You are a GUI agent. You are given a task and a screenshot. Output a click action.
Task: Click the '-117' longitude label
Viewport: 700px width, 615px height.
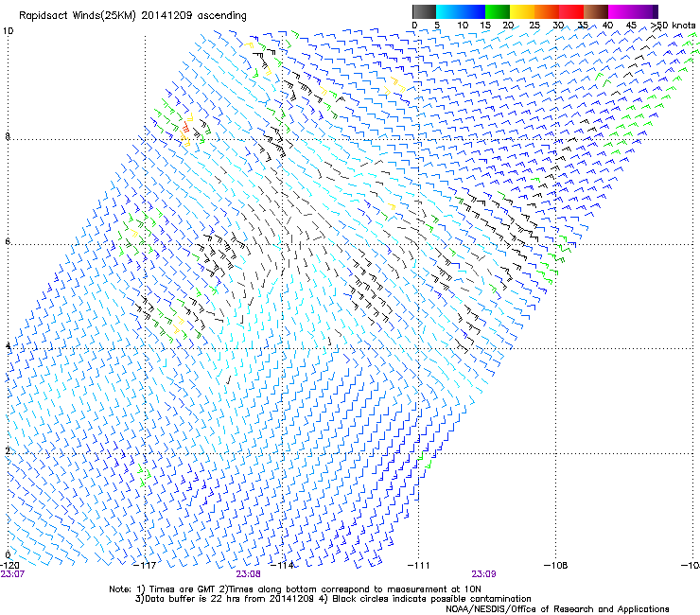point(145,566)
